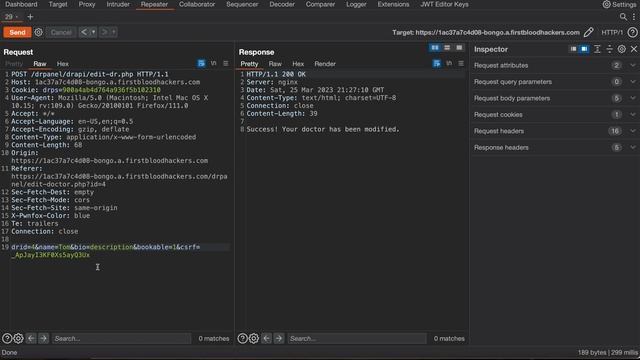
Task: Go to previous request in history
Action: coord(84,32)
